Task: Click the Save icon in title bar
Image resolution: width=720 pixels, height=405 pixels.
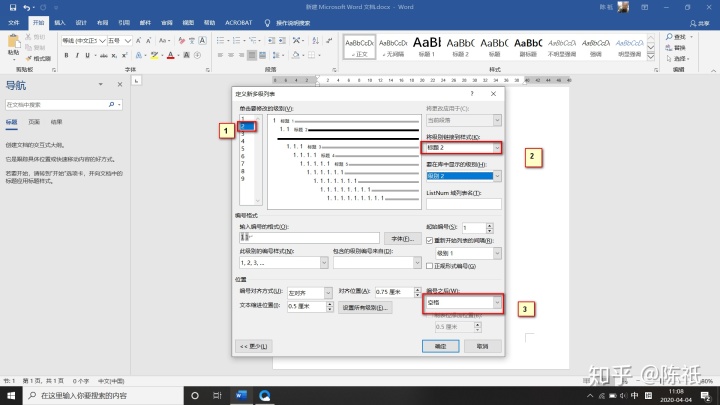Action: 13,7
